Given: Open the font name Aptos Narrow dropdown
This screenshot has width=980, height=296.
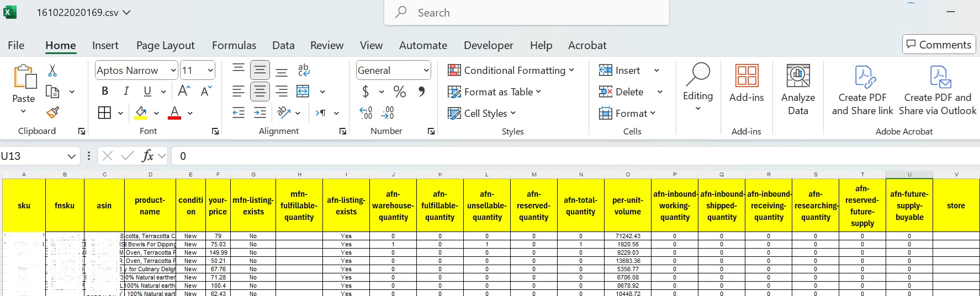Looking at the screenshot, I should click(173, 71).
